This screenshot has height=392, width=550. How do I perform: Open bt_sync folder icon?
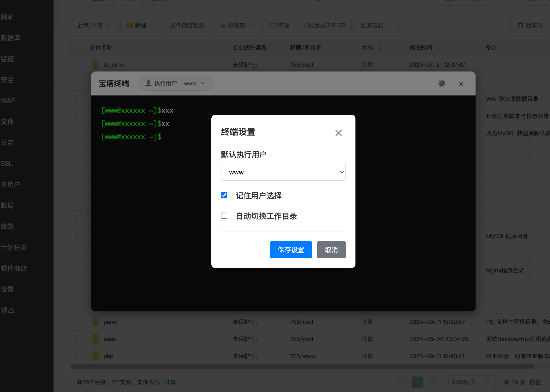coord(96,65)
